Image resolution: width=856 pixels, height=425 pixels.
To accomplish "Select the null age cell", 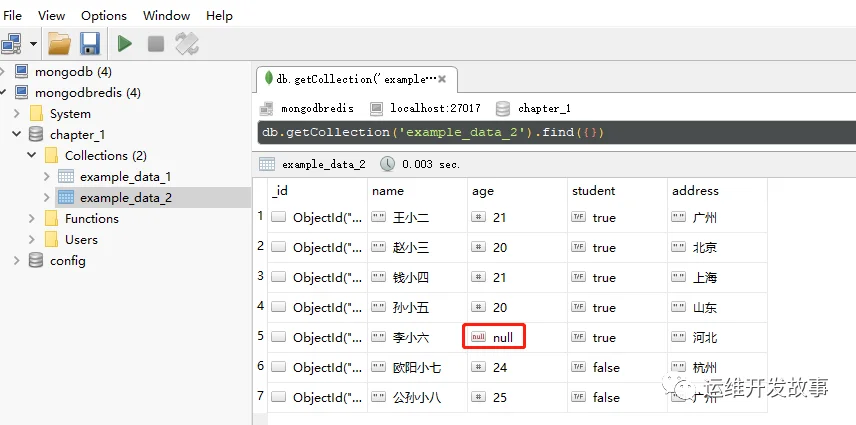I will pos(518,338).
